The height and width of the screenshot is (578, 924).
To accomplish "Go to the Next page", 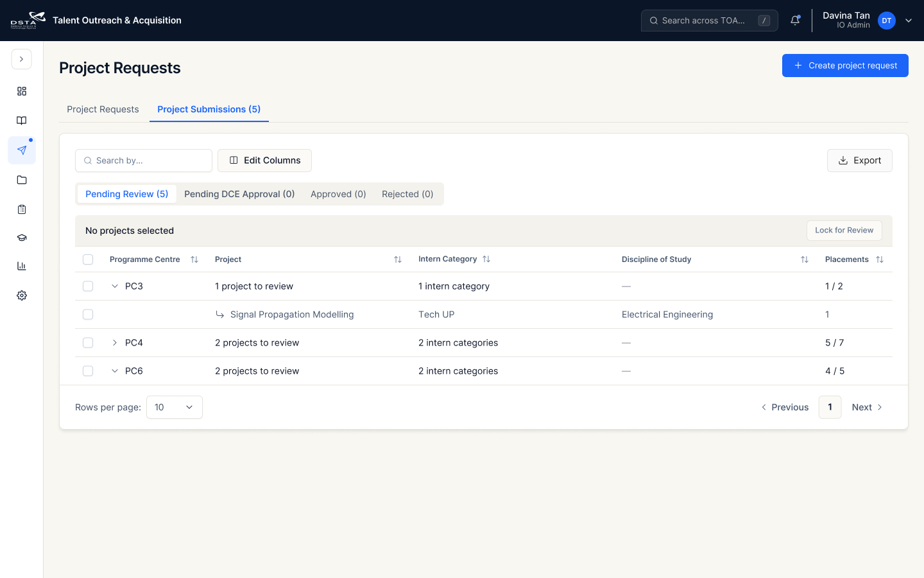I will click(x=867, y=407).
